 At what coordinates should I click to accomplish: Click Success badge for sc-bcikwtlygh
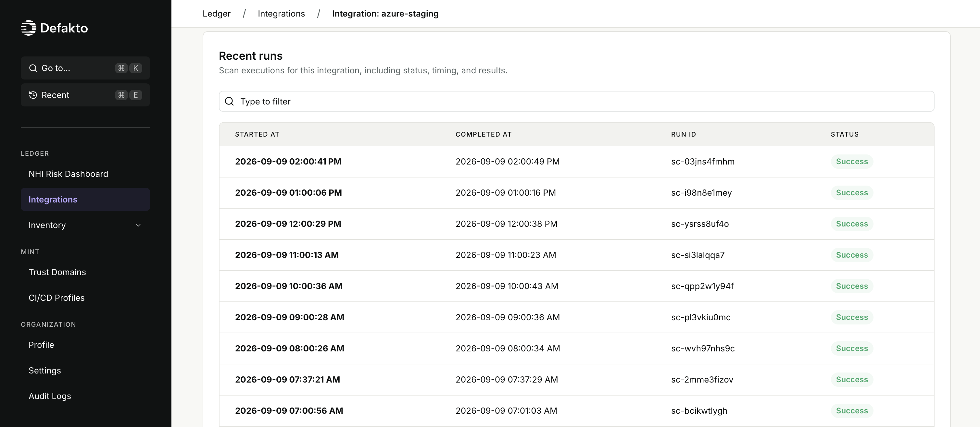[852, 411]
